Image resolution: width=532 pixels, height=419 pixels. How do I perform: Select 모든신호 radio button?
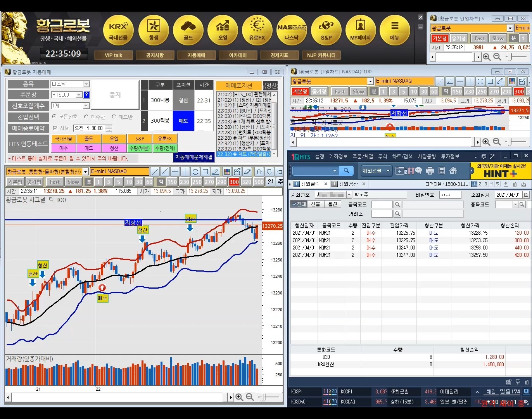54,116
